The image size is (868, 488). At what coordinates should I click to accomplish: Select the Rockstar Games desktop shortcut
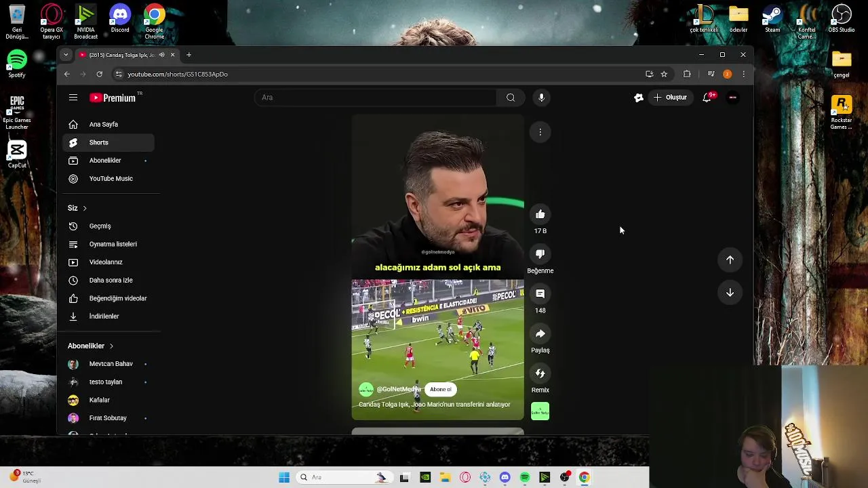point(842,113)
